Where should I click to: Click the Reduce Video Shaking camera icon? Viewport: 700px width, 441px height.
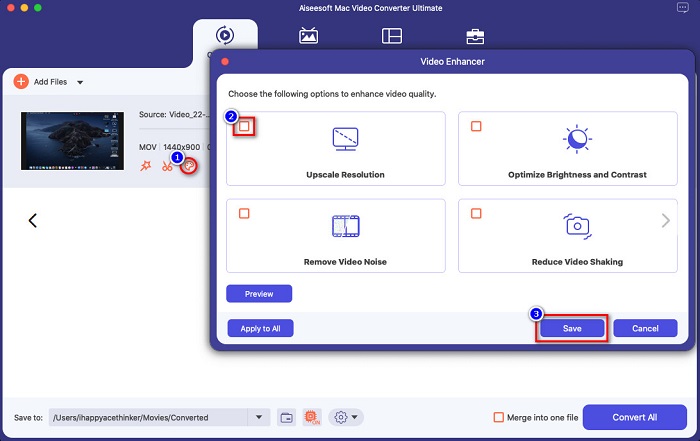[577, 226]
